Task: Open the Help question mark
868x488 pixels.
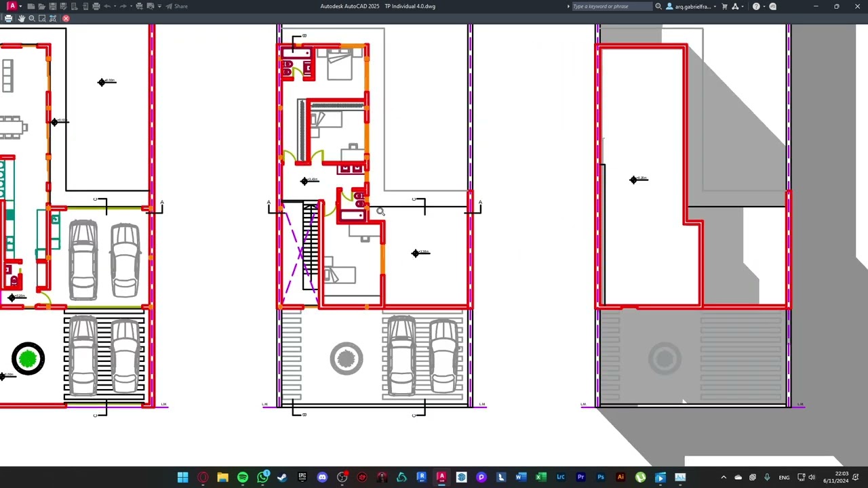Action: (x=756, y=6)
